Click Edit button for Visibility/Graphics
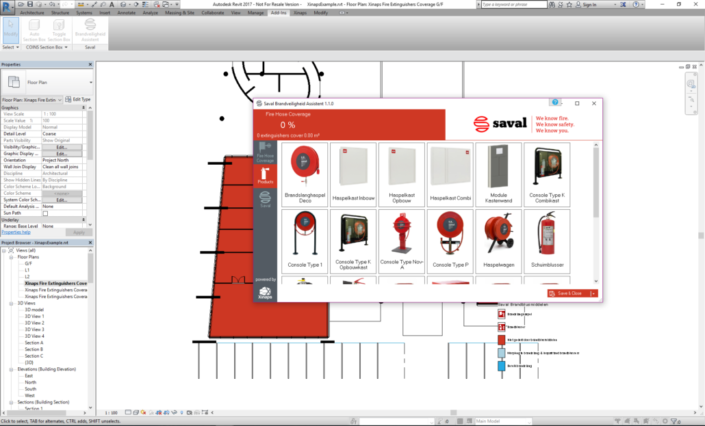The image size is (705, 426). (x=62, y=147)
